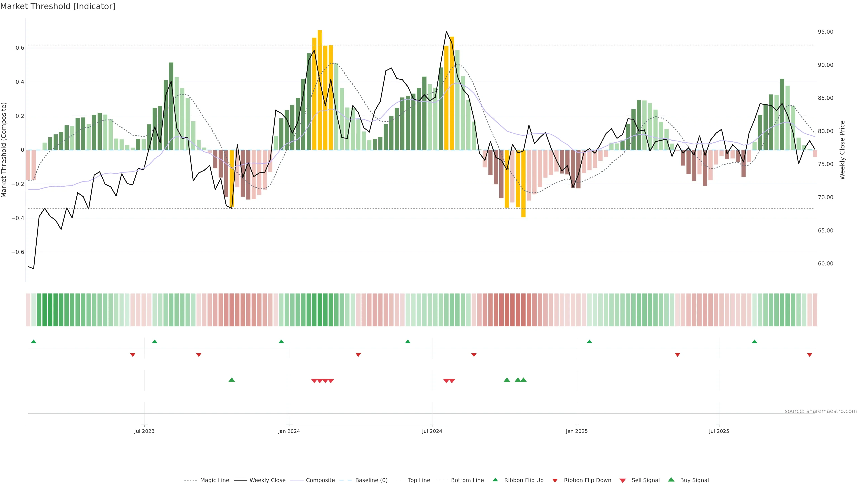The width and height of the screenshot is (868, 488).
Task: Click the green Buy Signal legend triangle
Action: coord(671,480)
